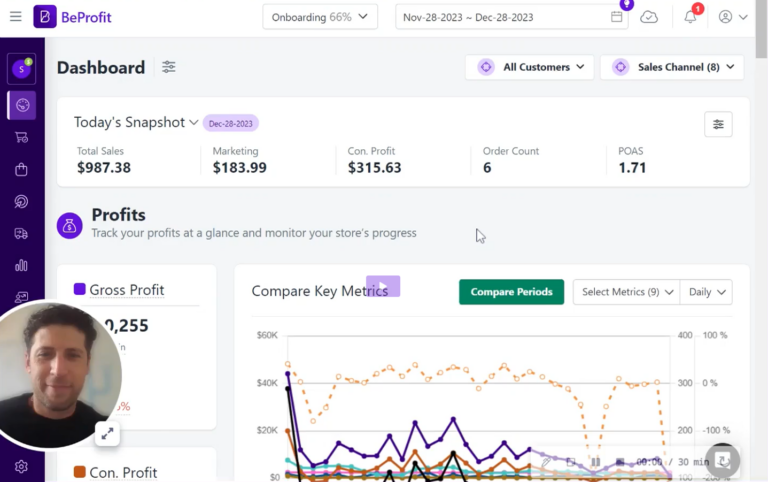Open the shipping truck sidebar icon
Image resolution: width=768 pixels, height=482 pixels.
point(21,234)
